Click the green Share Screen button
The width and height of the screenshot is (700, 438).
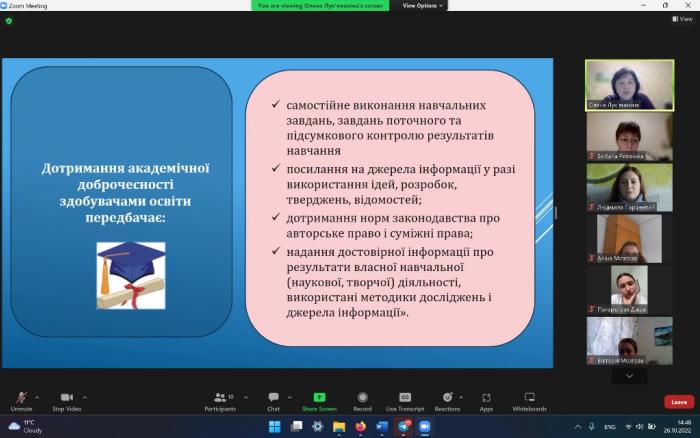319,400
